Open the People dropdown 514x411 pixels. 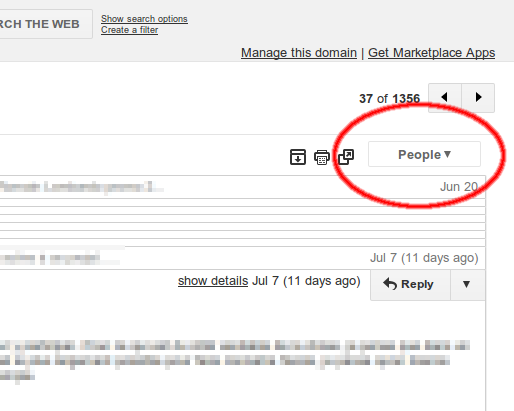click(x=424, y=154)
